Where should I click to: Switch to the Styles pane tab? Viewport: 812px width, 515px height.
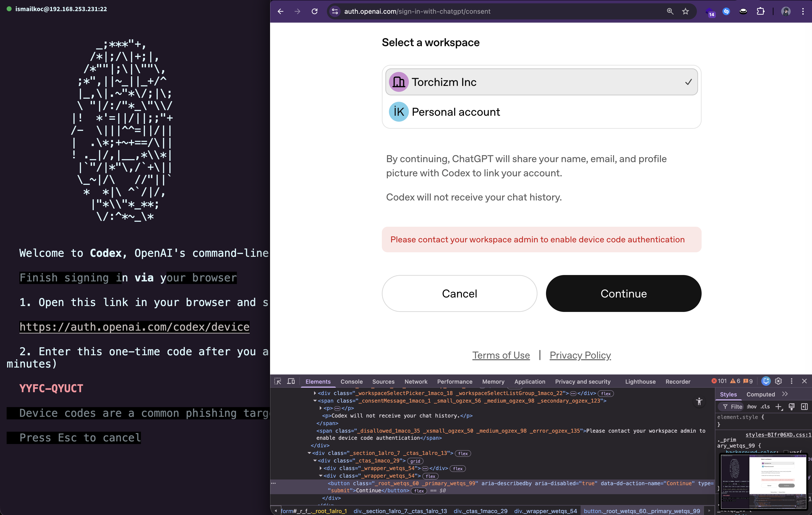tap(728, 394)
